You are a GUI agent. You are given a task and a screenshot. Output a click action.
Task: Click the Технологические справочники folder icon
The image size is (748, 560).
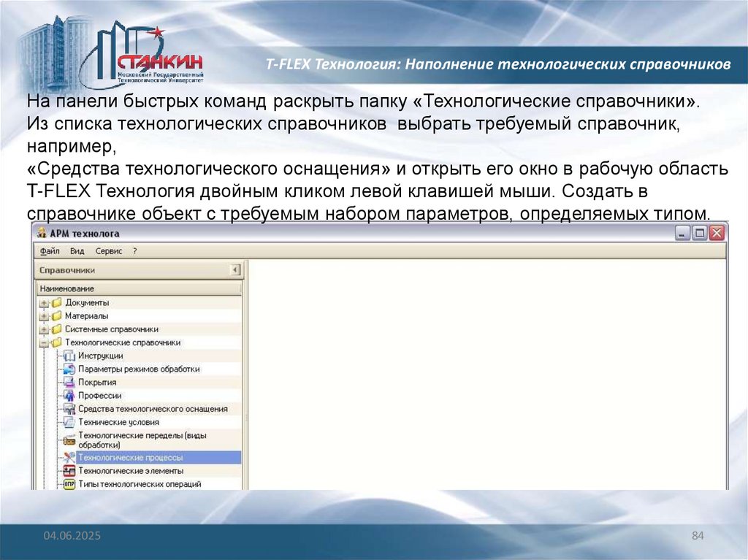click(57, 342)
